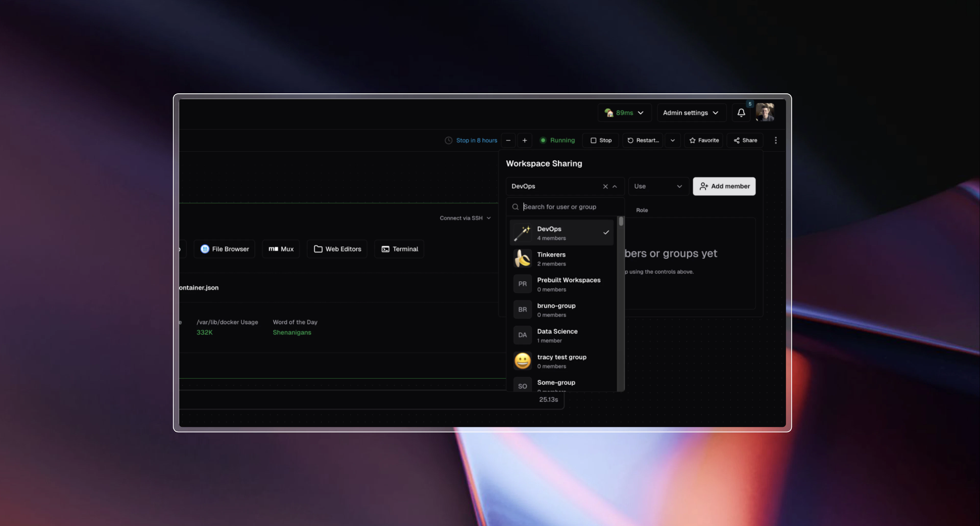Screen dimensions: 980x526
Task: Pick the bruno-group option
Action: tap(561, 309)
